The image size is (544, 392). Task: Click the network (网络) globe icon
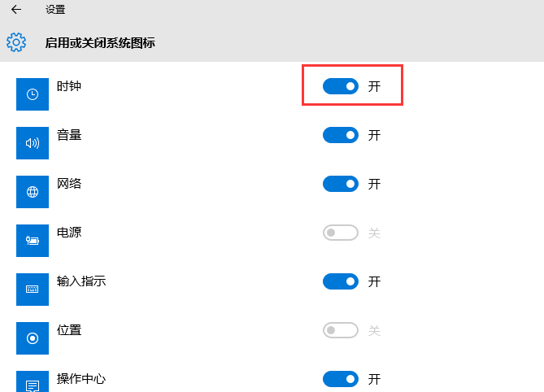click(33, 192)
